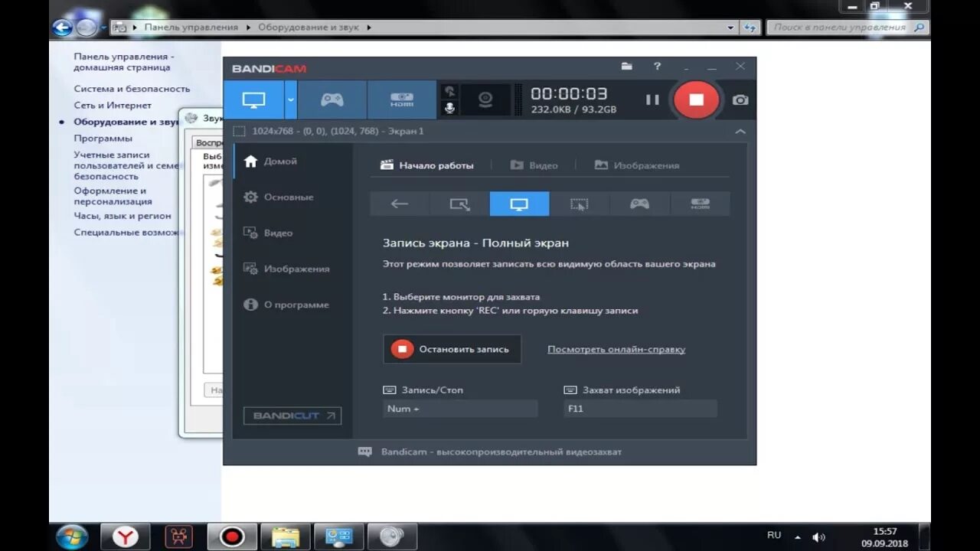Open sound speaker taskbar window icon
The width and height of the screenshot is (980, 551).
[392, 536]
